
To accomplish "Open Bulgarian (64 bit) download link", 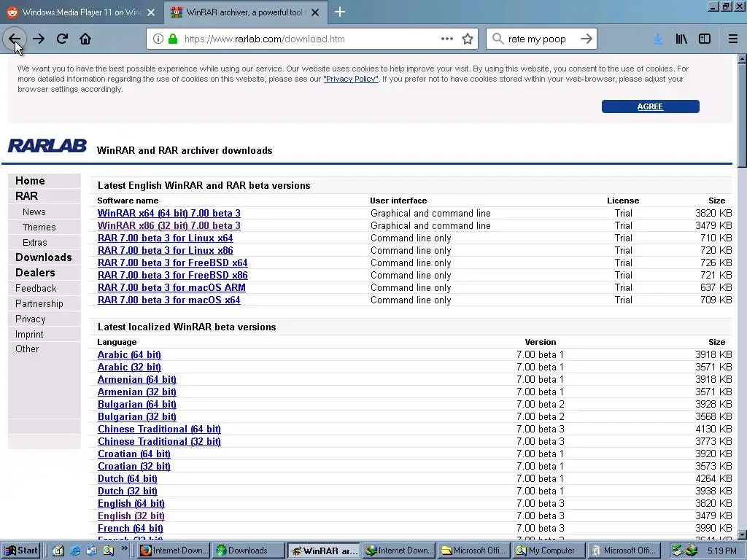I will point(136,404).
